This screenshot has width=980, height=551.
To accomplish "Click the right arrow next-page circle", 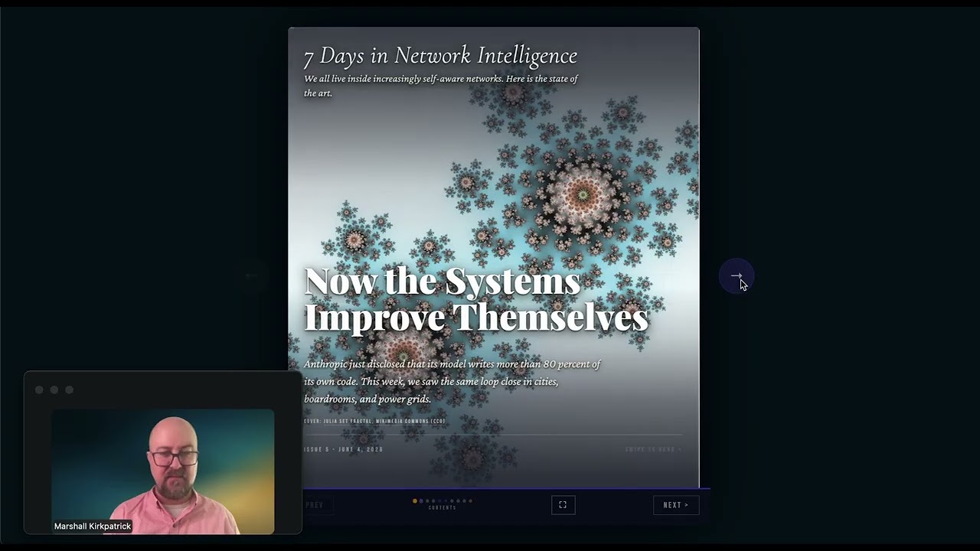I will coord(736,276).
